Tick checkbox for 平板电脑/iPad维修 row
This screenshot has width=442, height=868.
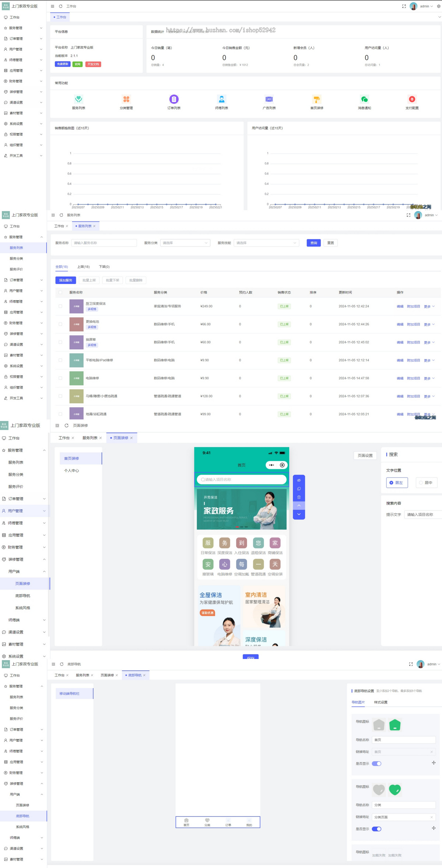pos(60,360)
